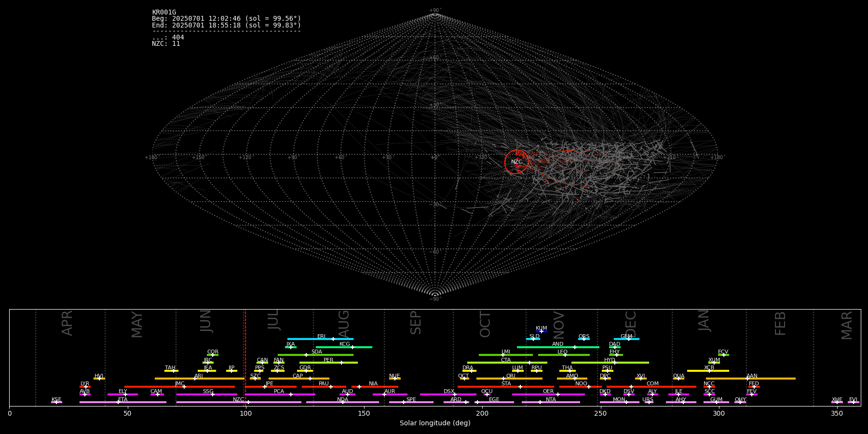
Task: Click the LYR shower label
Action: 85,384
